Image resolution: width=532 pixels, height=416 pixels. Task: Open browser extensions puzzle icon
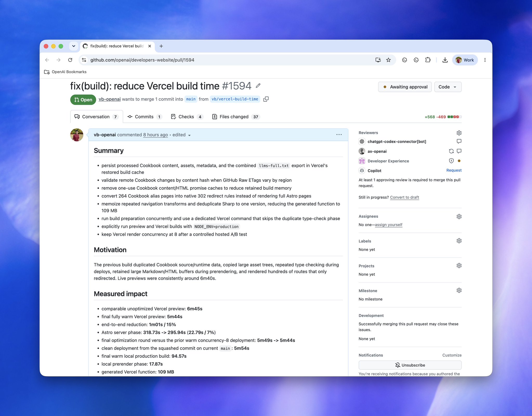(428, 60)
